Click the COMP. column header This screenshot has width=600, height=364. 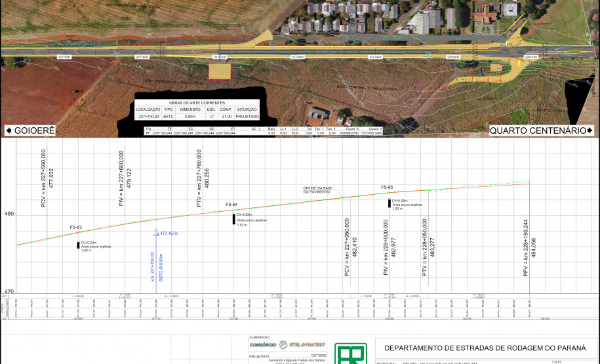226,110
